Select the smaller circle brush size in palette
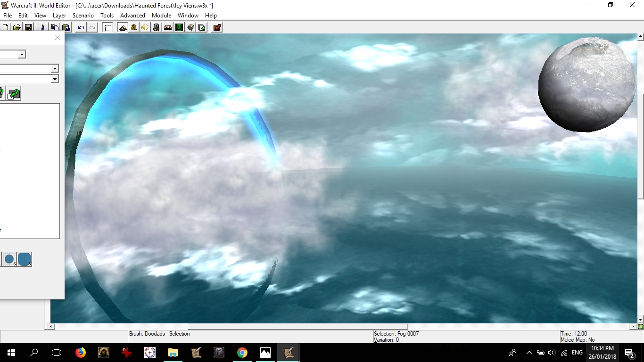644x362 pixels. point(9,259)
